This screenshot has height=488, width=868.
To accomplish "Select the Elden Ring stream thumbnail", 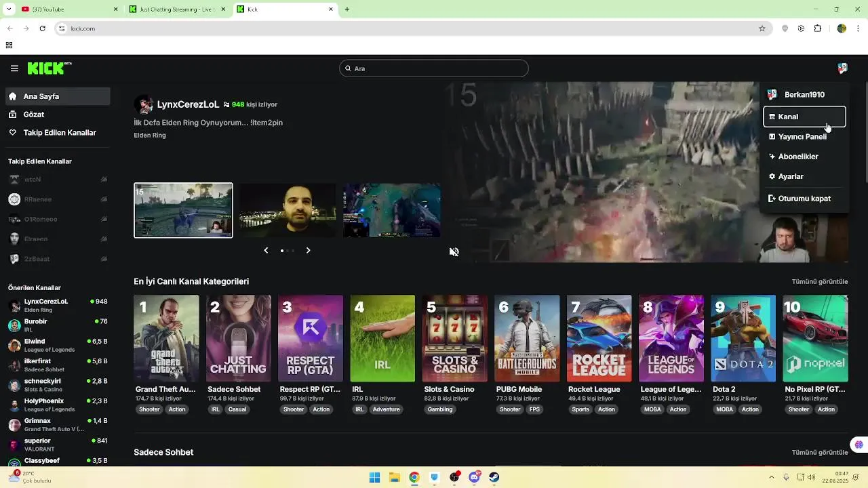I will click(183, 210).
